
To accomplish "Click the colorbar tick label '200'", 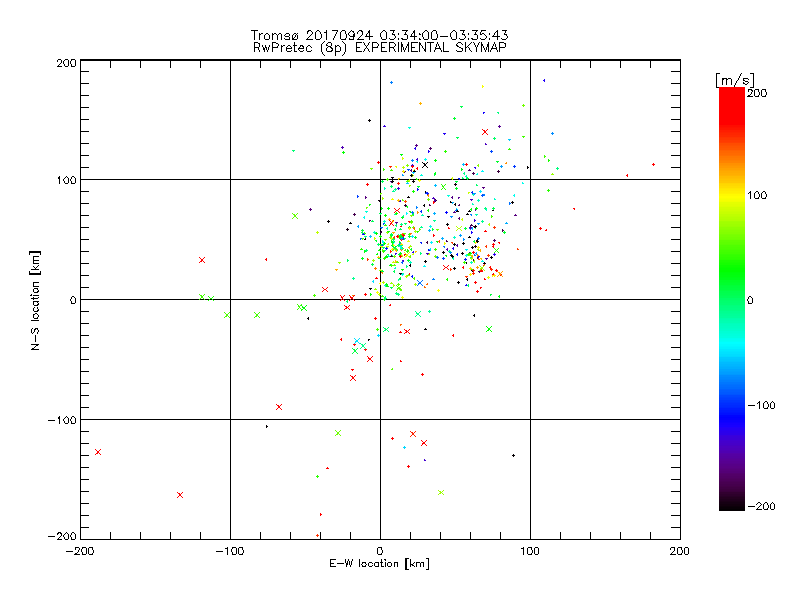I will click(757, 93).
